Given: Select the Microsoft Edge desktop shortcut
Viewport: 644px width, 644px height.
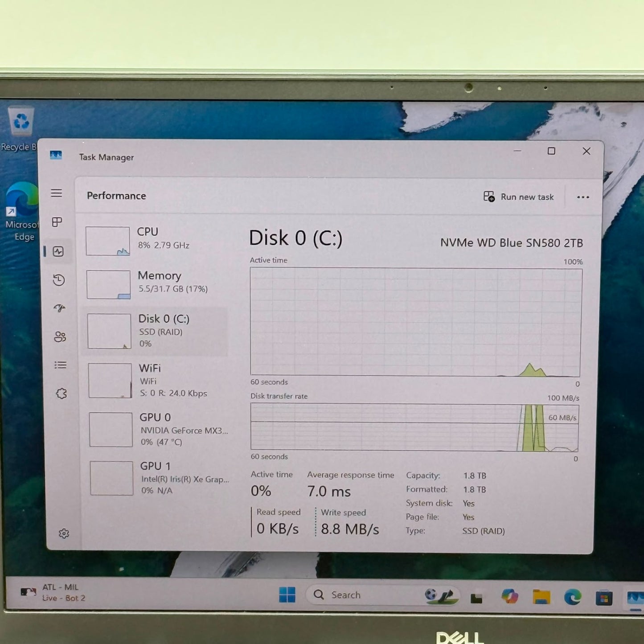Looking at the screenshot, I should click(21, 212).
